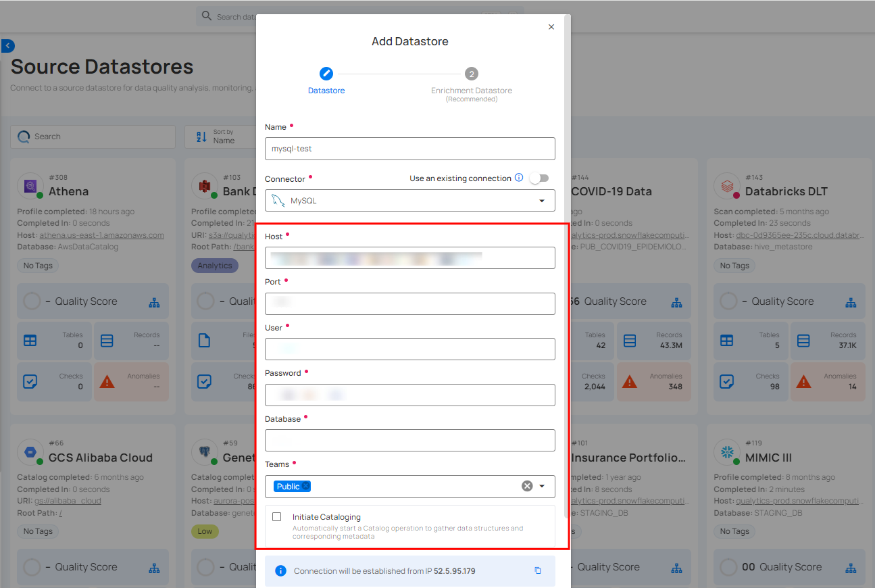Screen dimensions: 875x588
Task: Click the Records icon on Databricks DLT card
Action: coord(803,341)
